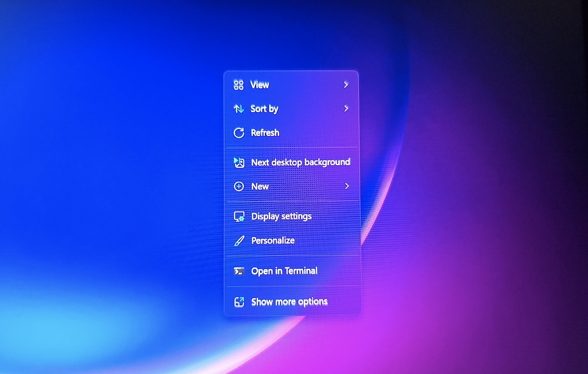This screenshot has width=588, height=374.
Task: Expand the Sort by submenu chevron
Action: tap(346, 109)
